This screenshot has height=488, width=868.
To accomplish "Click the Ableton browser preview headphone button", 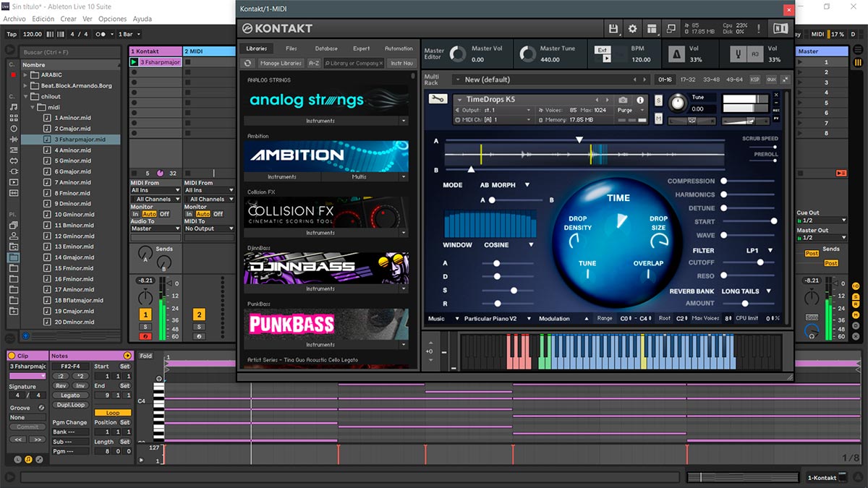I will coord(25,335).
